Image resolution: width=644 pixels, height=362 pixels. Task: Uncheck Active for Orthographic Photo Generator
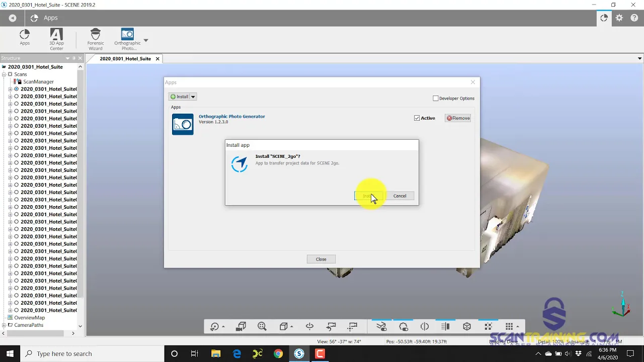click(x=417, y=118)
